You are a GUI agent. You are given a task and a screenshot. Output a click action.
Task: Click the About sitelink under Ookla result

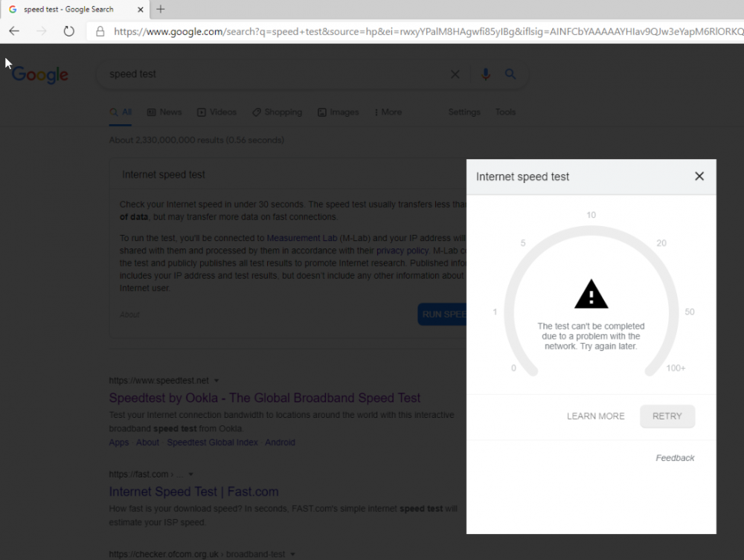[147, 442]
